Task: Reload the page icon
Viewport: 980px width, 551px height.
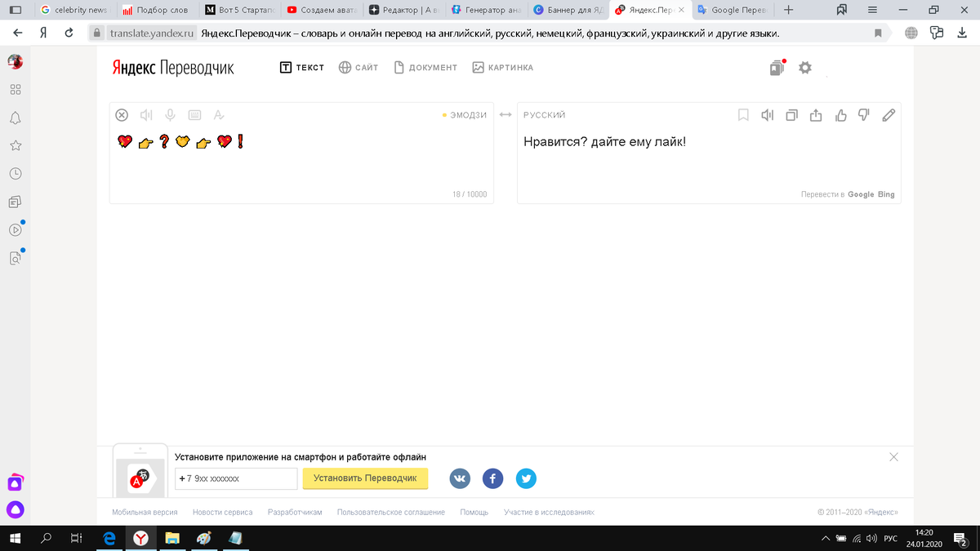Action: [69, 33]
